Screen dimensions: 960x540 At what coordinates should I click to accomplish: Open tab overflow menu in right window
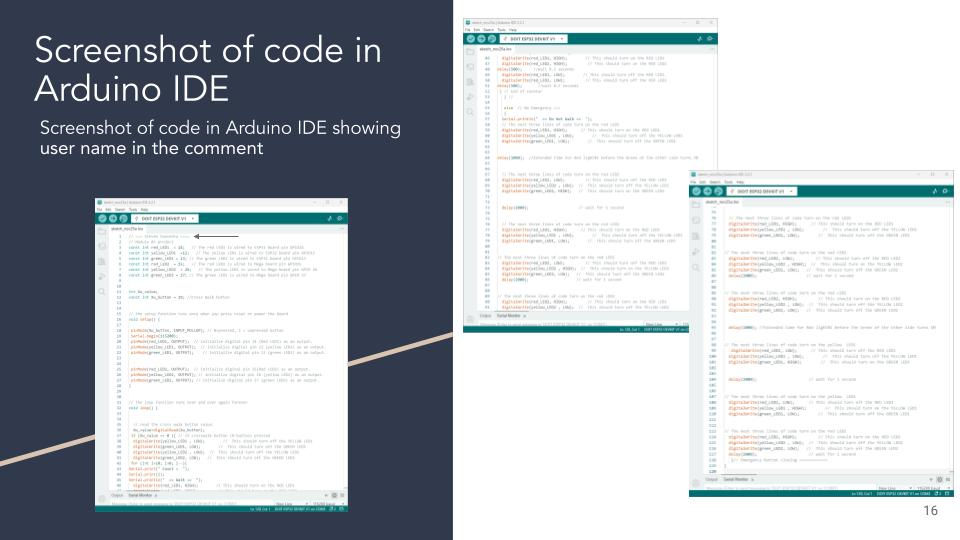click(947, 201)
